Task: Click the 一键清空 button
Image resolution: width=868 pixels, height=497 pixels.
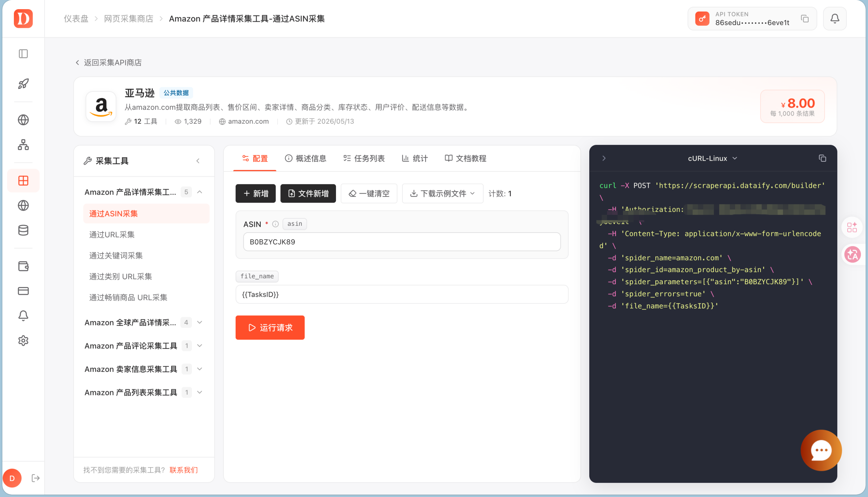Action: pos(369,194)
